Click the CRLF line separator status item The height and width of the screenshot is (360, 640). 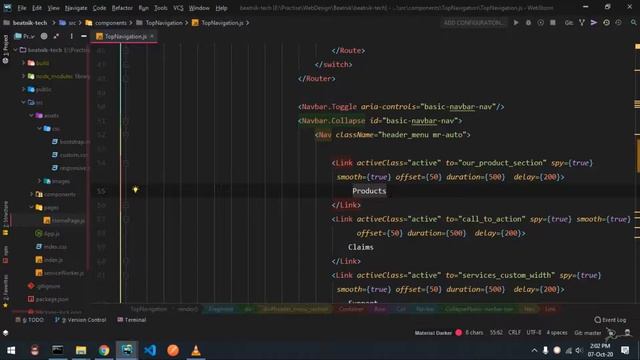[x=514, y=333]
